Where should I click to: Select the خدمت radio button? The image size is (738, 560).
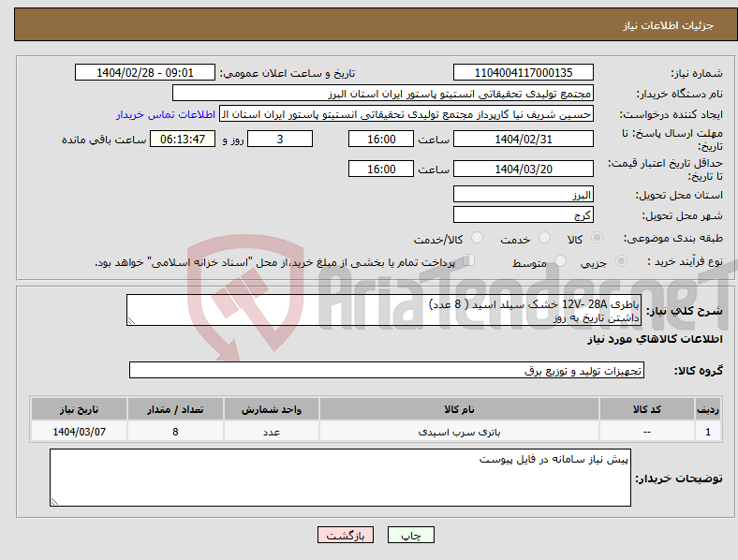(x=544, y=238)
